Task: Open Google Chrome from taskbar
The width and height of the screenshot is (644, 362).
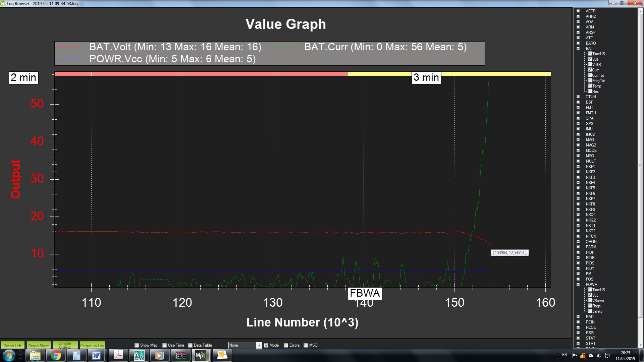Action: point(56,355)
